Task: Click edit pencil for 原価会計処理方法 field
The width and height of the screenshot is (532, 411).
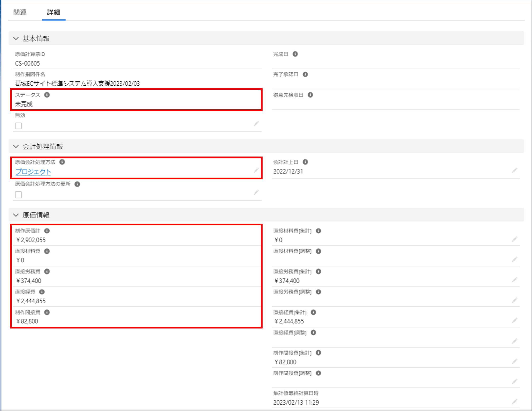Action: click(x=256, y=170)
